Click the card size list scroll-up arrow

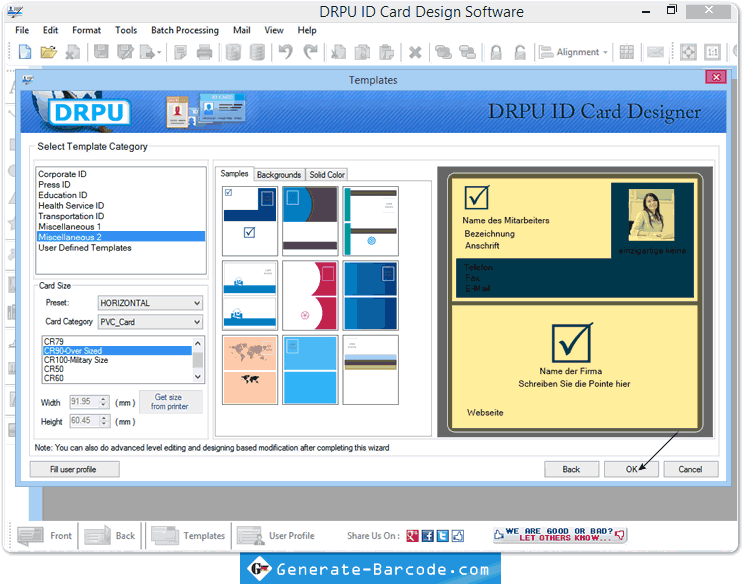pos(198,343)
